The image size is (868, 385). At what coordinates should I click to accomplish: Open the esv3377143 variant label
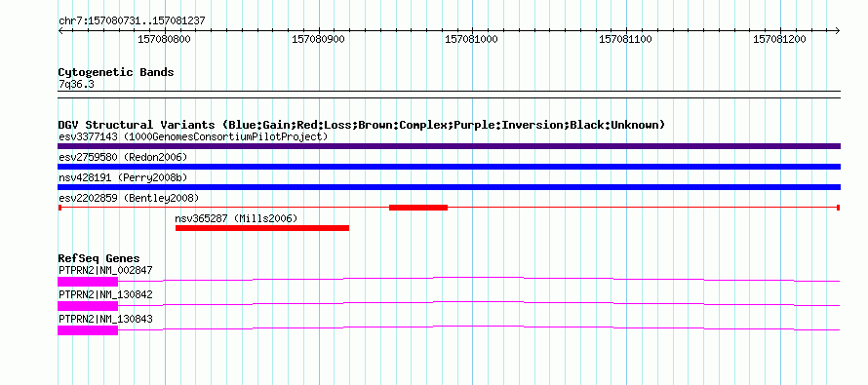click(x=193, y=136)
